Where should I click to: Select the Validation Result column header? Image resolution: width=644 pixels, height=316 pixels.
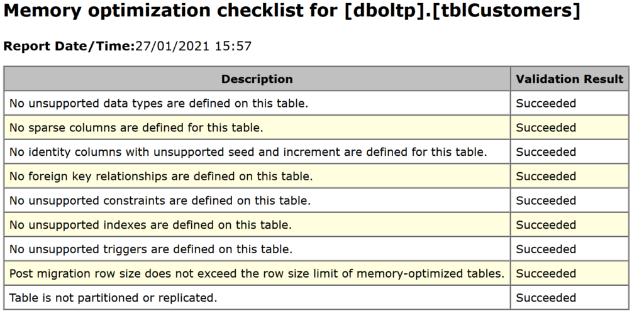[570, 79]
